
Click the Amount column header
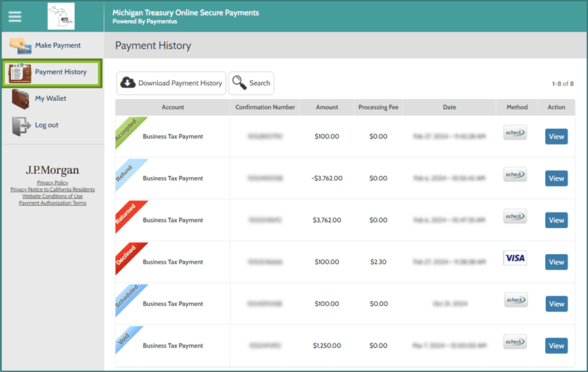pyautogui.click(x=327, y=108)
